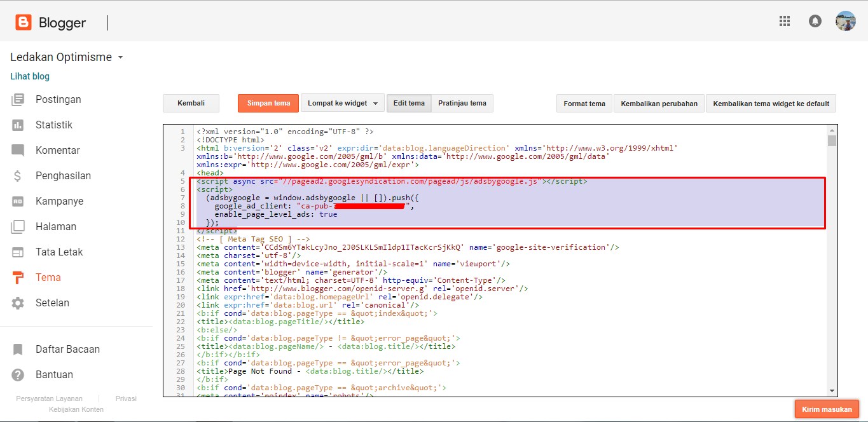The height and width of the screenshot is (422, 868).
Task: Click the Blogger logo icon
Action: coord(24,23)
